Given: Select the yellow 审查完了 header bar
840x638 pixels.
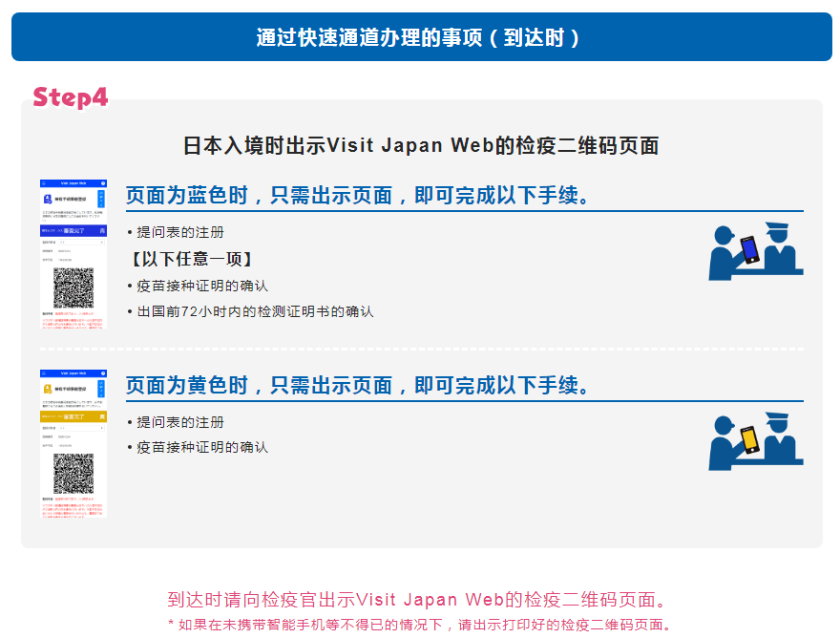Looking at the screenshot, I should click(74, 415).
